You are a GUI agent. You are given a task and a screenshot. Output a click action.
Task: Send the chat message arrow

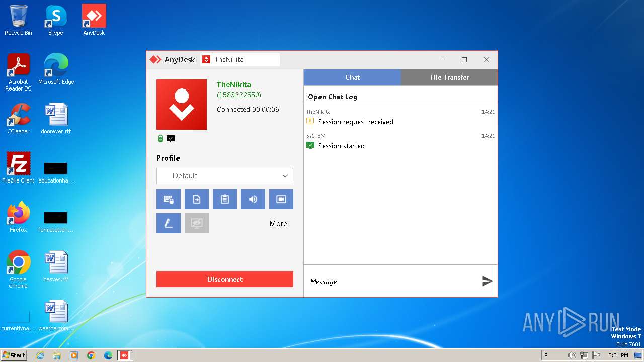(x=487, y=281)
